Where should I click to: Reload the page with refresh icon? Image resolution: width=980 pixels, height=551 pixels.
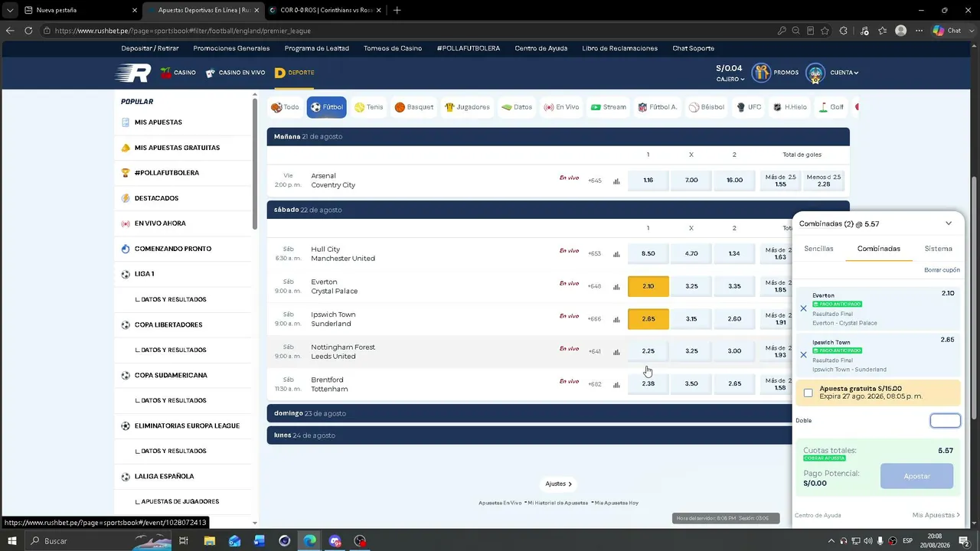(28, 31)
